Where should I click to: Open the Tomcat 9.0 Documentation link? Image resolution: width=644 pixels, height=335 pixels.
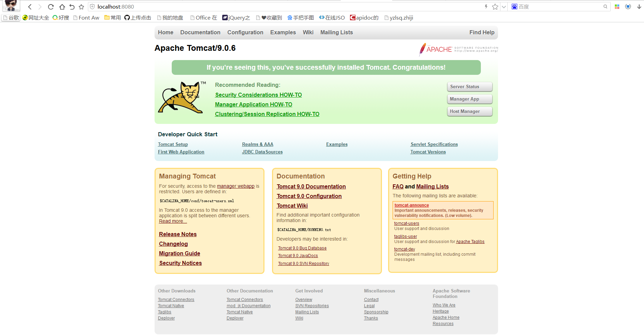click(311, 186)
